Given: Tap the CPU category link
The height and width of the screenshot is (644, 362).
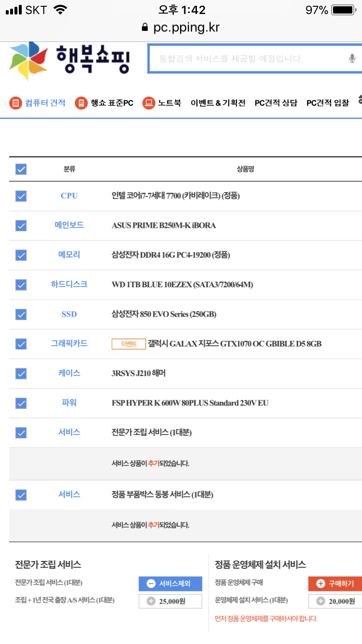Looking at the screenshot, I should click(x=69, y=196).
